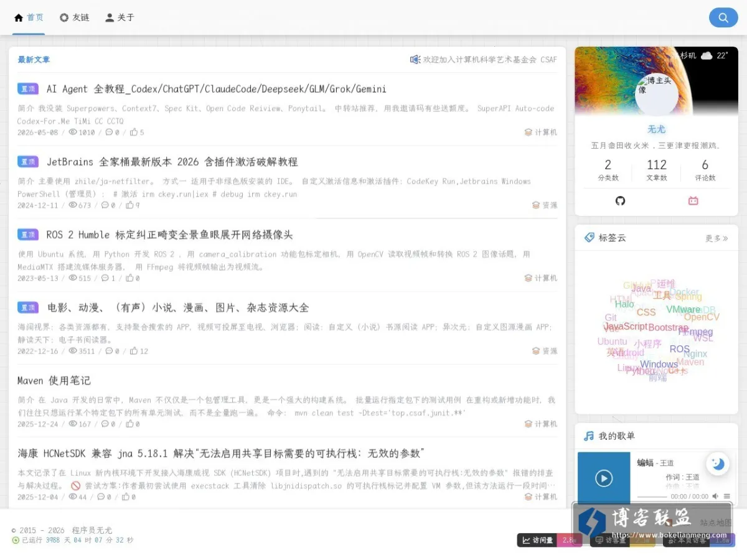
Task: Open ROS 2 Humble 标定纠正畸变 article
Action: tap(169, 235)
